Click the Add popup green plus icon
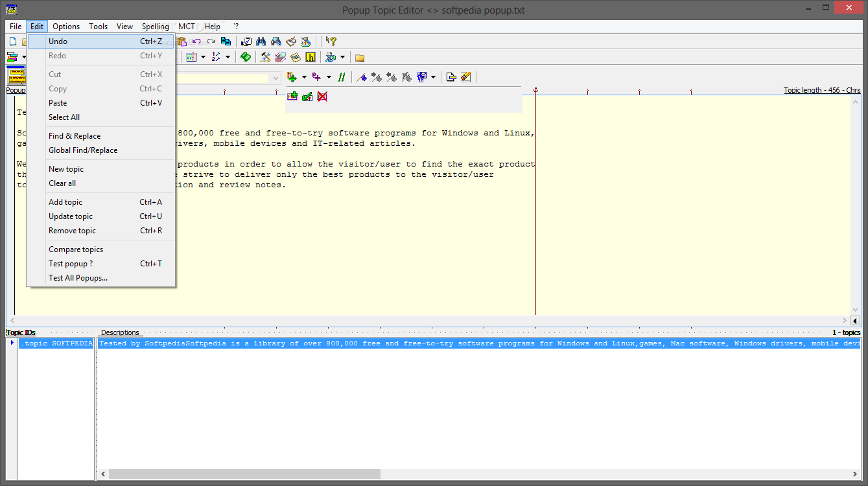Image resolution: width=868 pixels, height=486 pixels. click(292, 96)
